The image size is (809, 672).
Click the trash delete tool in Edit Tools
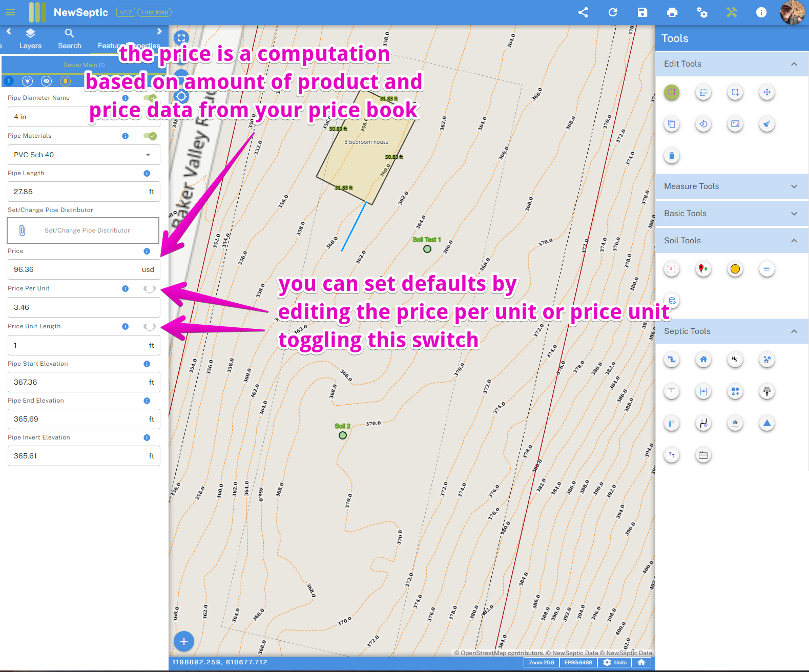click(x=671, y=156)
